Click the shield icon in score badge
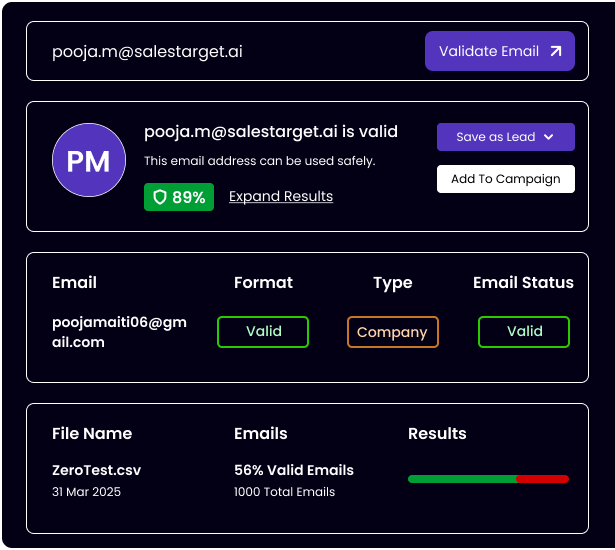This screenshot has height=550, width=615. click(x=159, y=197)
